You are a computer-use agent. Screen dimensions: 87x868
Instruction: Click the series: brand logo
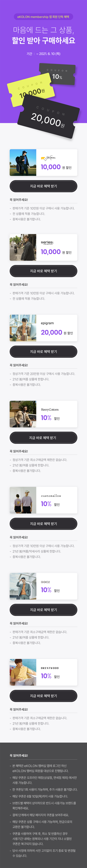click(x=47, y=242)
